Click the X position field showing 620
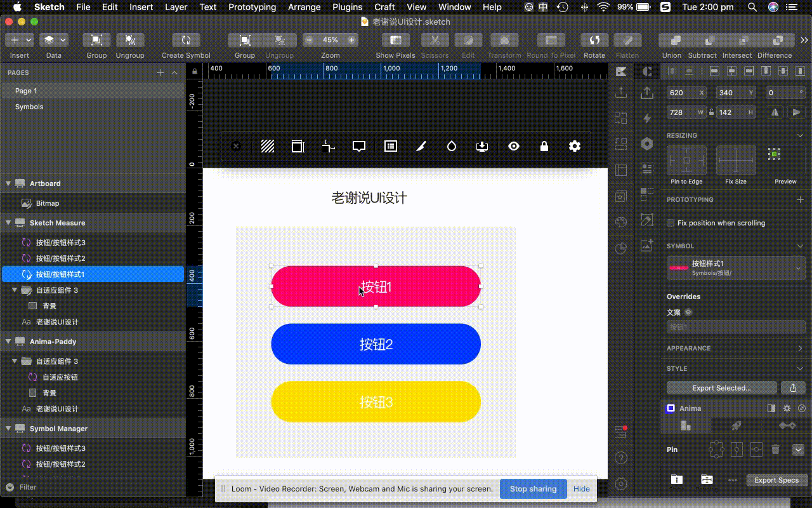 click(x=687, y=93)
